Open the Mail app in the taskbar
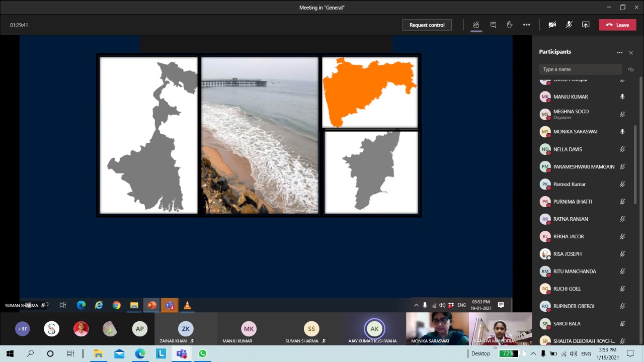Image resolution: width=644 pixels, height=362 pixels. [x=119, y=353]
